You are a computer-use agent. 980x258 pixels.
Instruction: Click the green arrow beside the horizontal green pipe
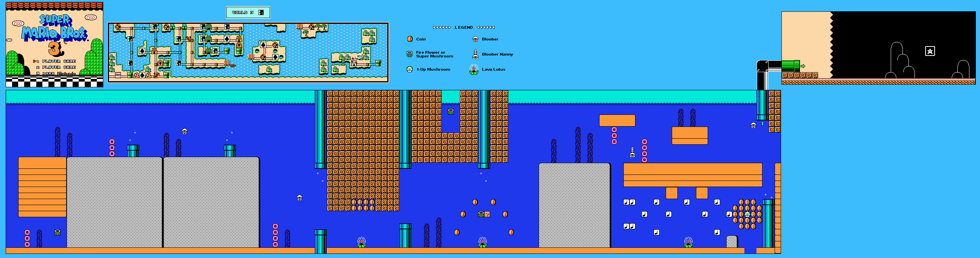803,66
